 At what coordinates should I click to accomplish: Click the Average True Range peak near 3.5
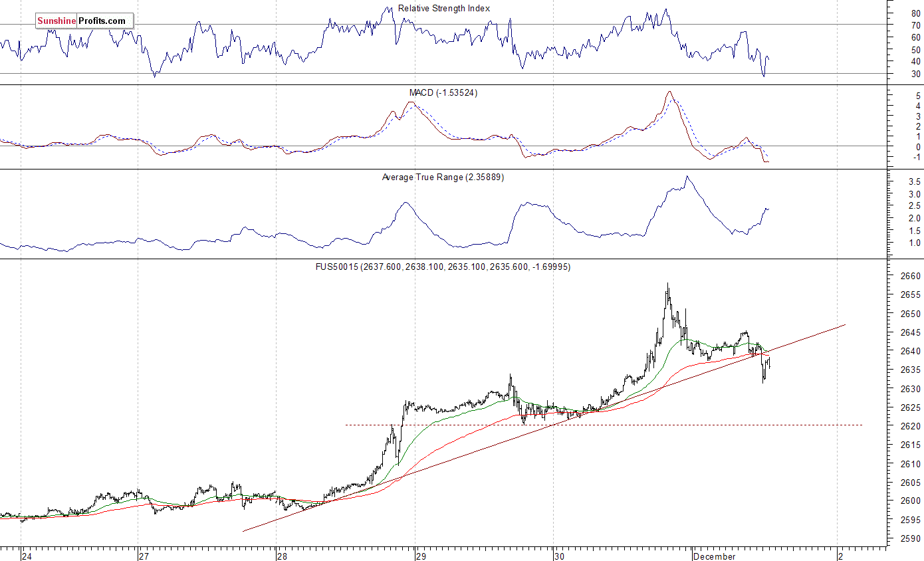687,177
